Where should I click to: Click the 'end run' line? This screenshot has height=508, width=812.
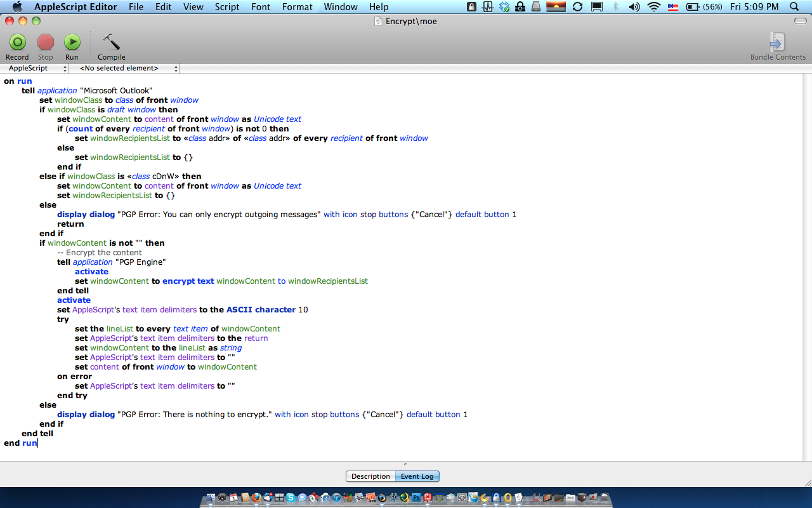point(20,443)
